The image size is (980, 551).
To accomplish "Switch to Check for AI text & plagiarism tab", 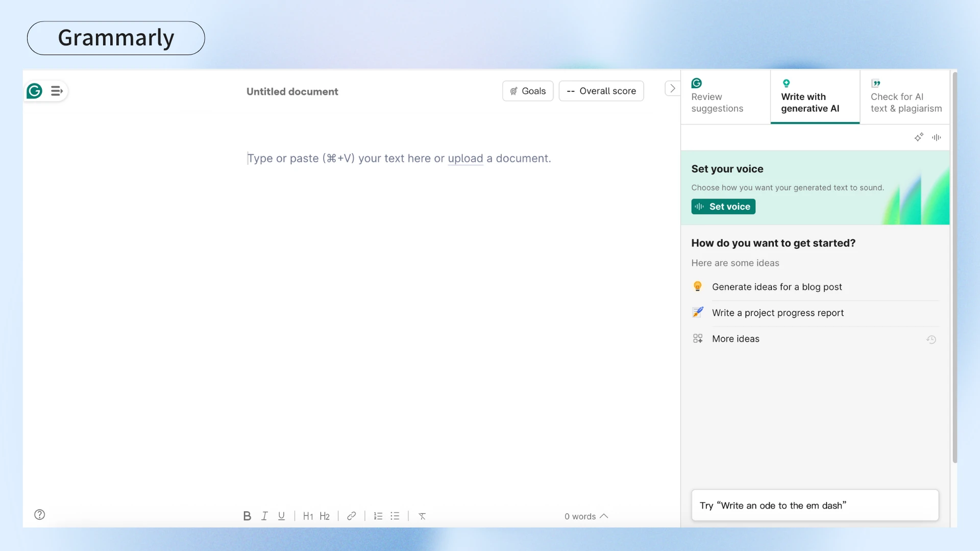I will coord(905,97).
